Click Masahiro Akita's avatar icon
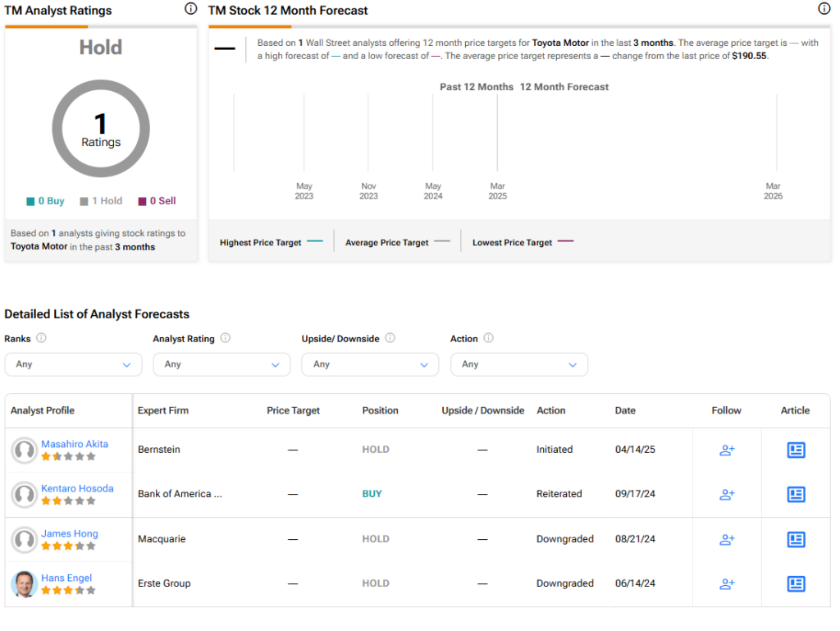The image size is (840, 631). click(24, 450)
